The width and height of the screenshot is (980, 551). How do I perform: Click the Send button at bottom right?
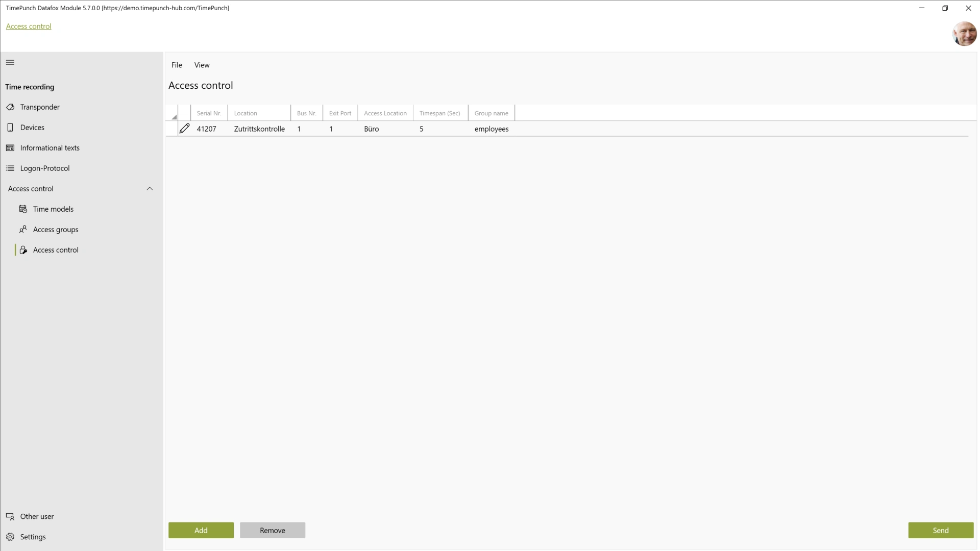(x=940, y=530)
